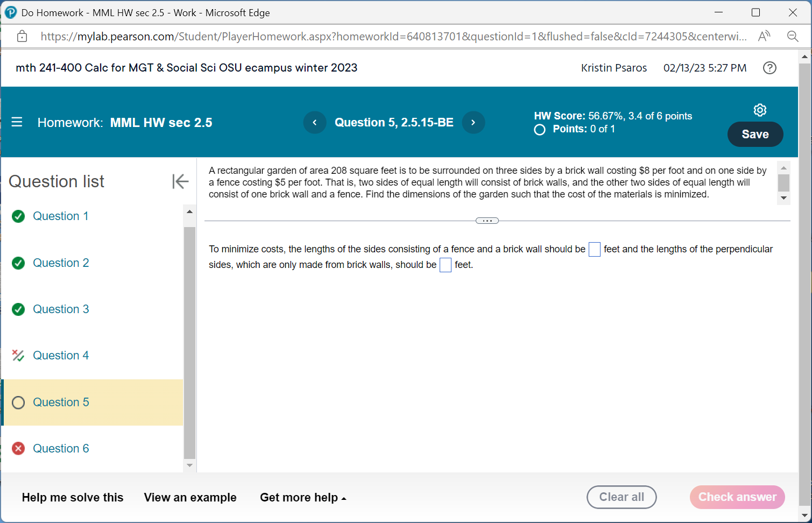The height and width of the screenshot is (523, 812).
Task: Open the settings gear
Action: (x=760, y=110)
